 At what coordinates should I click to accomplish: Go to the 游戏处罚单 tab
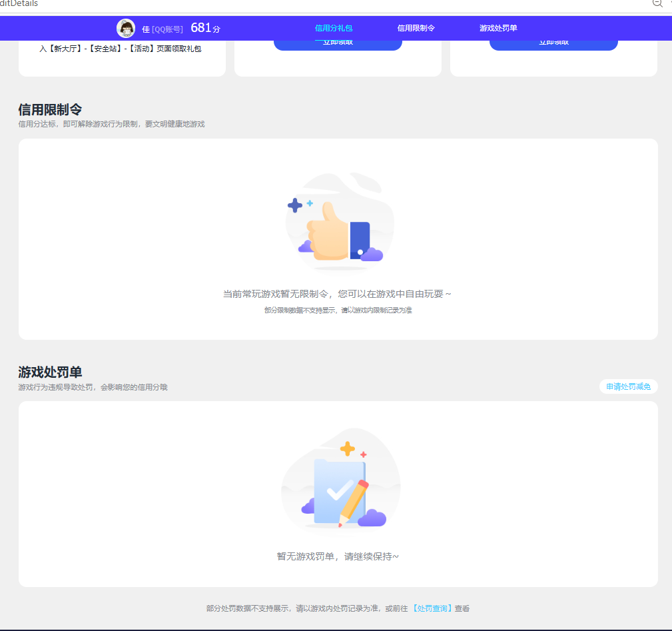pos(498,28)
